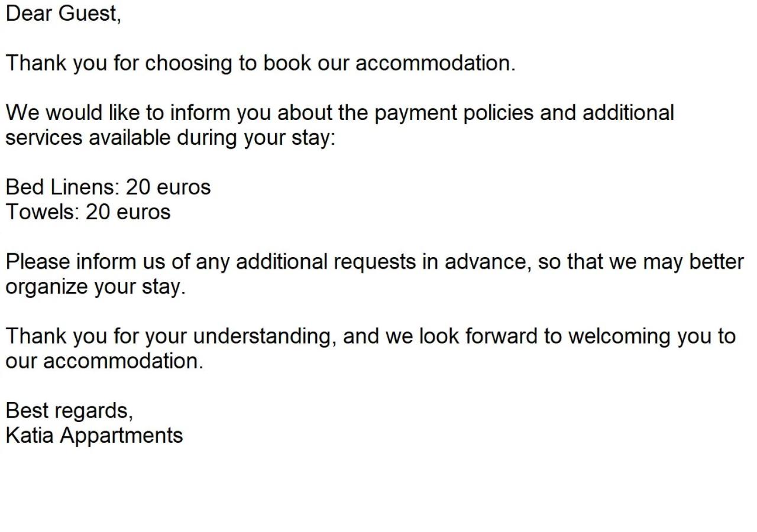Screen dimensions: 757x532
Task: Click the signature 'Katia Appartments'
Action: tap(95, 435)
